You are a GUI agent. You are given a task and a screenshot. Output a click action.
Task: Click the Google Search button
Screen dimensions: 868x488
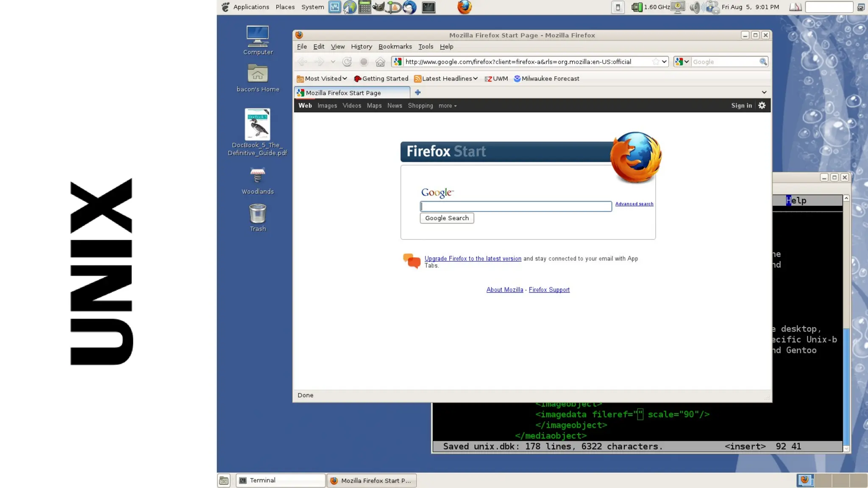tap(447, 218)
